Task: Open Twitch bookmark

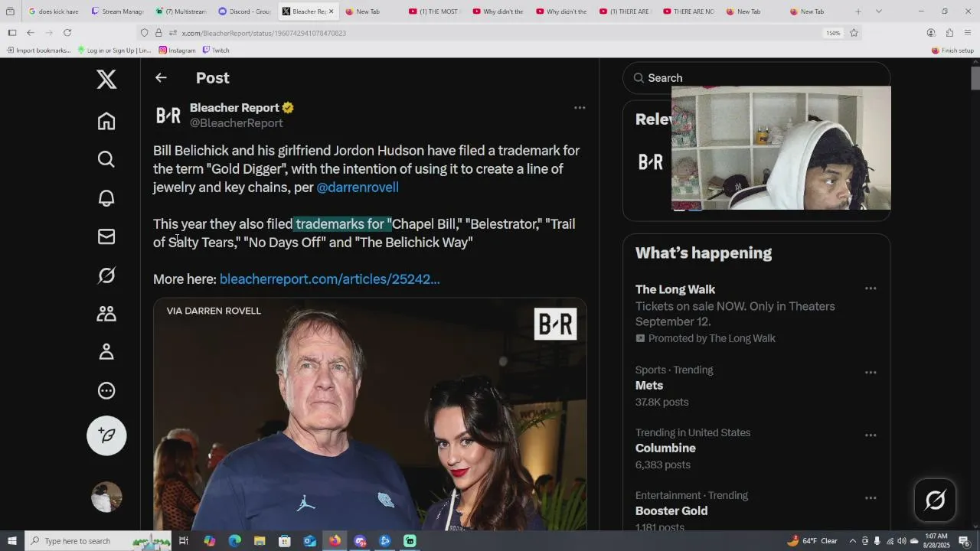Action: tap(216, 50)
